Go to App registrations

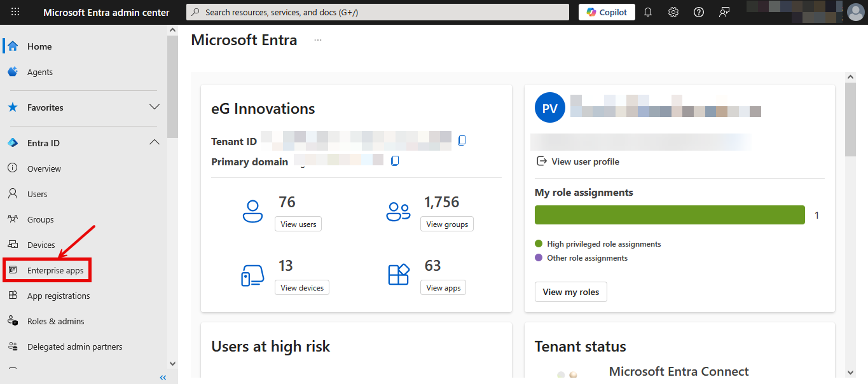tap(59, 296)
